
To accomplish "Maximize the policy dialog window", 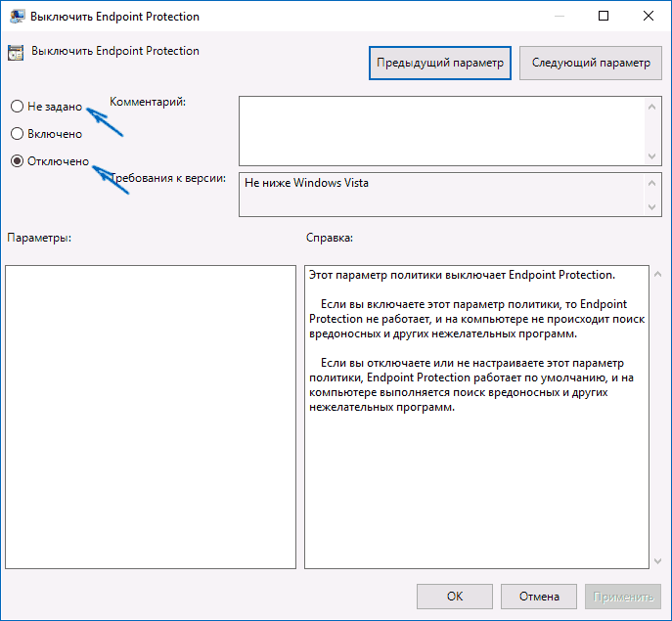I will [604, 16].
